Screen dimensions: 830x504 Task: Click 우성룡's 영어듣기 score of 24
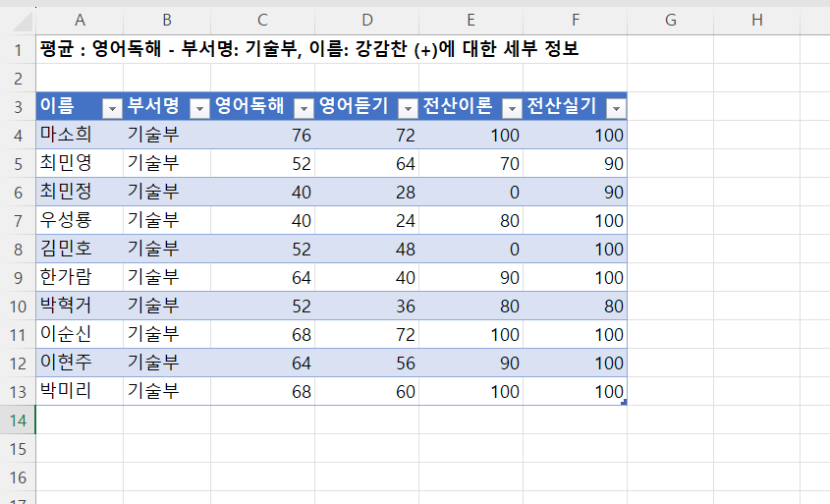click(x=366, y=220)
